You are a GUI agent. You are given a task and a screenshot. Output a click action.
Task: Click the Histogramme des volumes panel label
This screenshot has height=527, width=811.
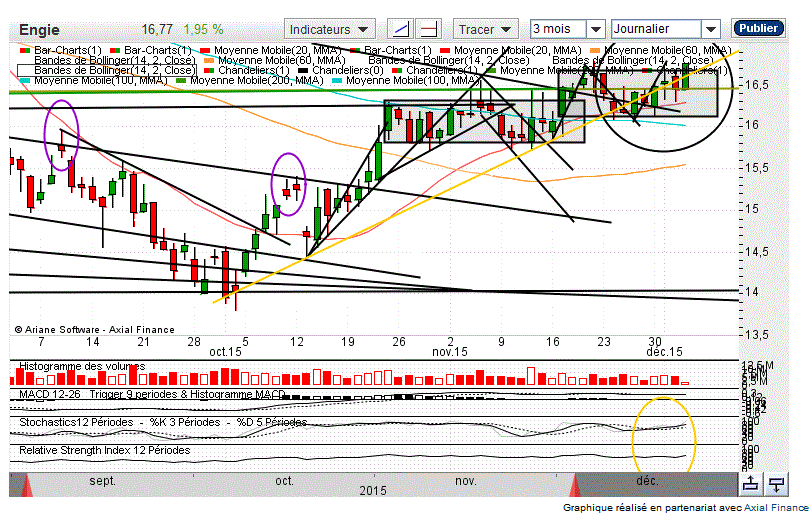[82, 366]
